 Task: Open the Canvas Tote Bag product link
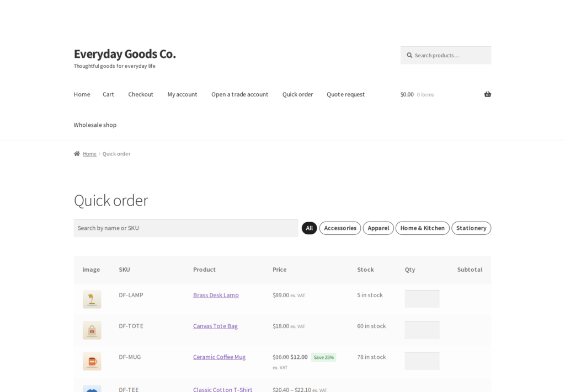tap(216, 326)
